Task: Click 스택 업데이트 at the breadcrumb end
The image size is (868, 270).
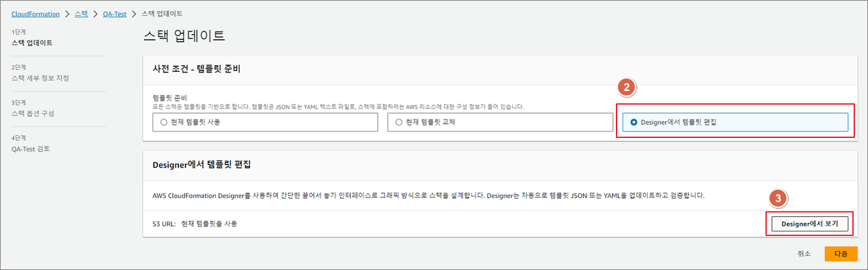Action: [x=162, y=14]
